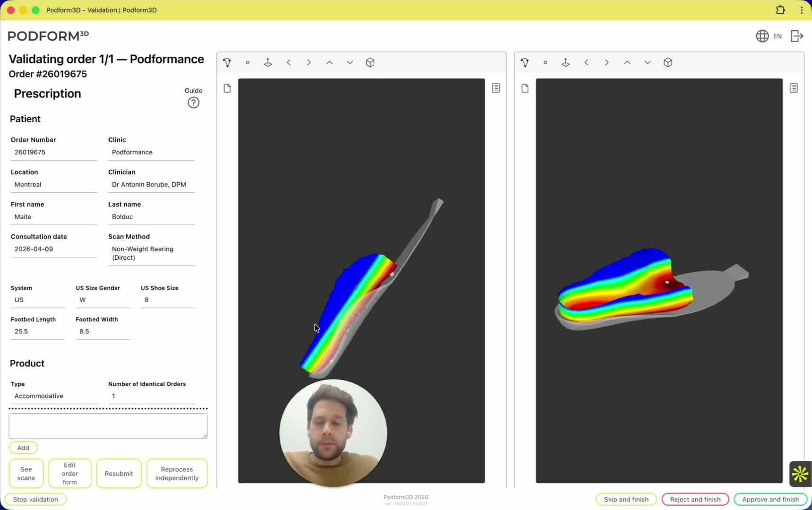This screenshot has width=812, height=510.
Task: Open the notes list icon beside right viewer
Action: (x=794, y=88)
